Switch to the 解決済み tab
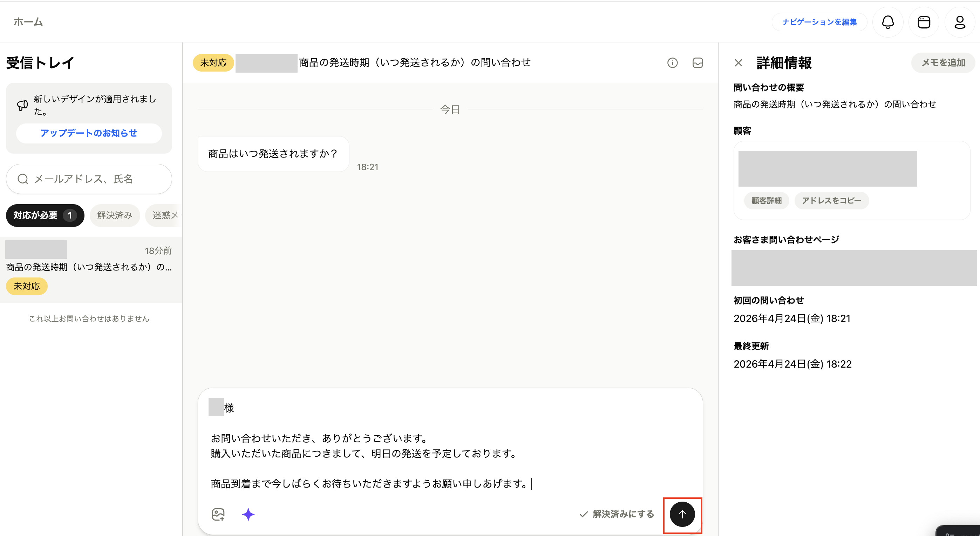Viewport: 980px width, 536px height. (x=115, y=215)
